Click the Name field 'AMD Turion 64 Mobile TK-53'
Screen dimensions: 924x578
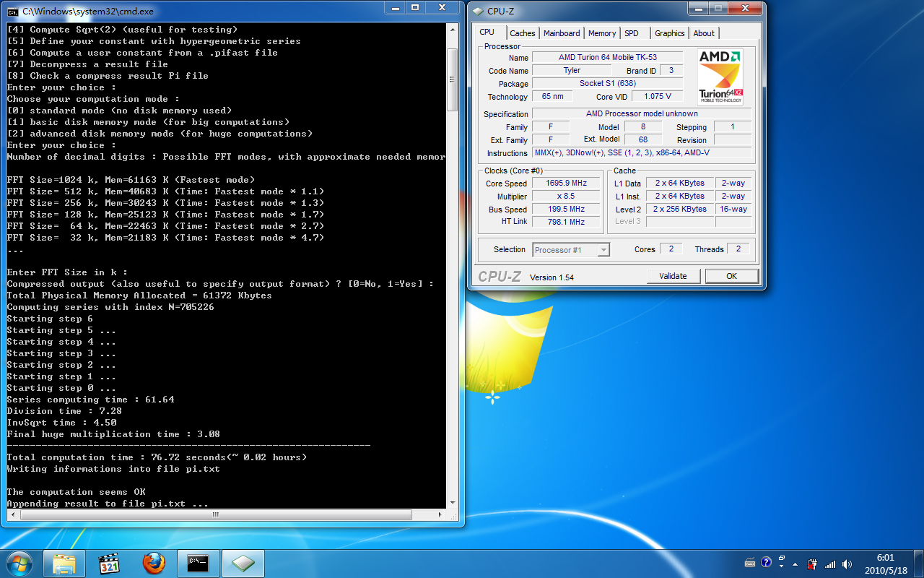tap(608, 58)
